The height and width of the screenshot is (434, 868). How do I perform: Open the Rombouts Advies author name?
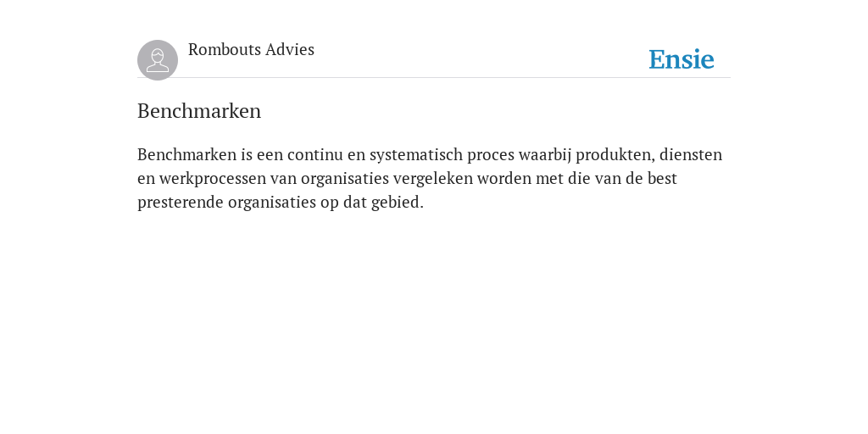point(251,50)
